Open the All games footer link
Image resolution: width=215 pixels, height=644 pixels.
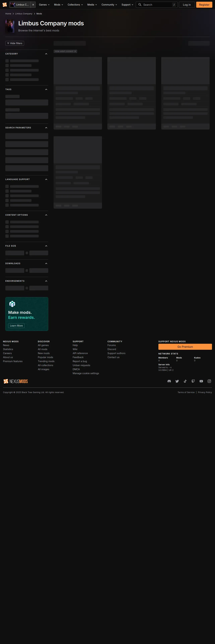click(x=43, y=345)
